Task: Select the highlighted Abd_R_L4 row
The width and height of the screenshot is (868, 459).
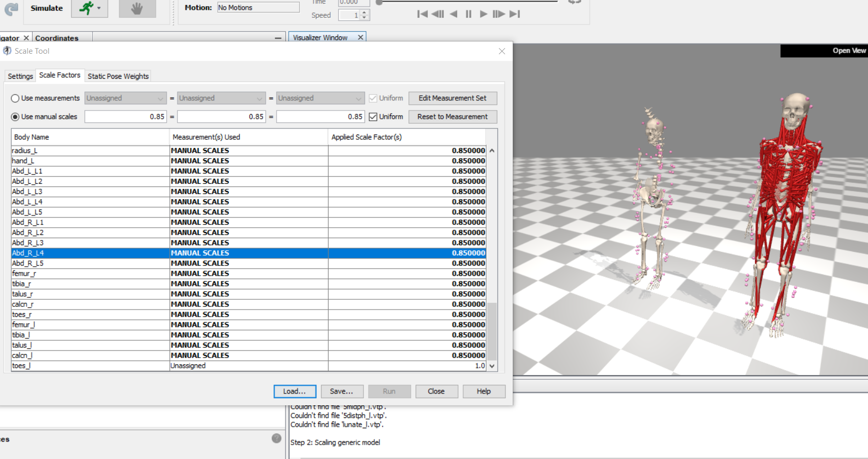Action: (x=248, y=253)
